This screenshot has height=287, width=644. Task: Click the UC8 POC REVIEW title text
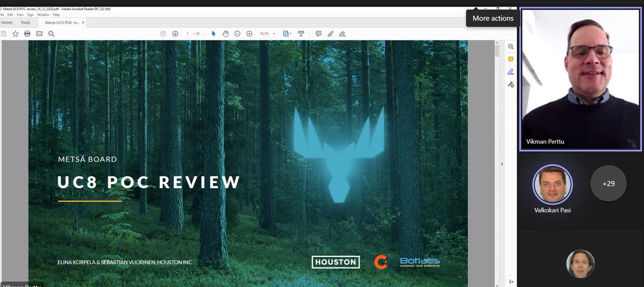pyautogui.click(x=149, y=182)
